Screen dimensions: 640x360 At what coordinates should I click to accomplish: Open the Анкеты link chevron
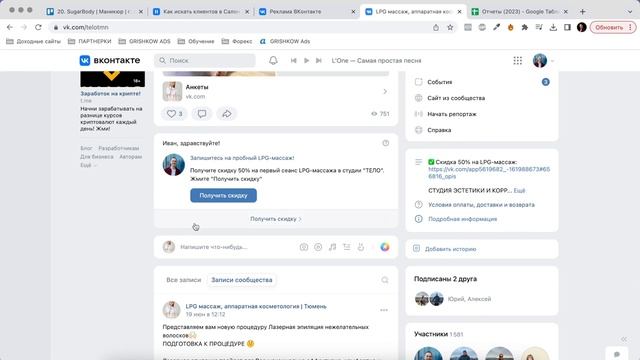[385, 91]
